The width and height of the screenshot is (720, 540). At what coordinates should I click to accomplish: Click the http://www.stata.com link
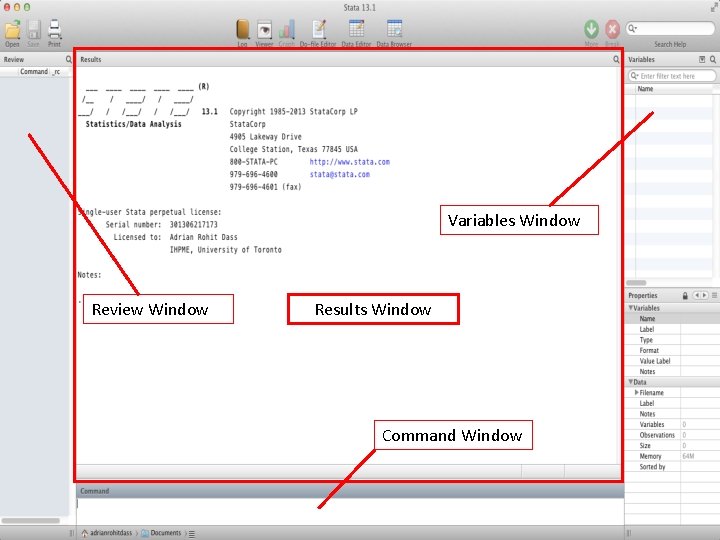(349, 162)
